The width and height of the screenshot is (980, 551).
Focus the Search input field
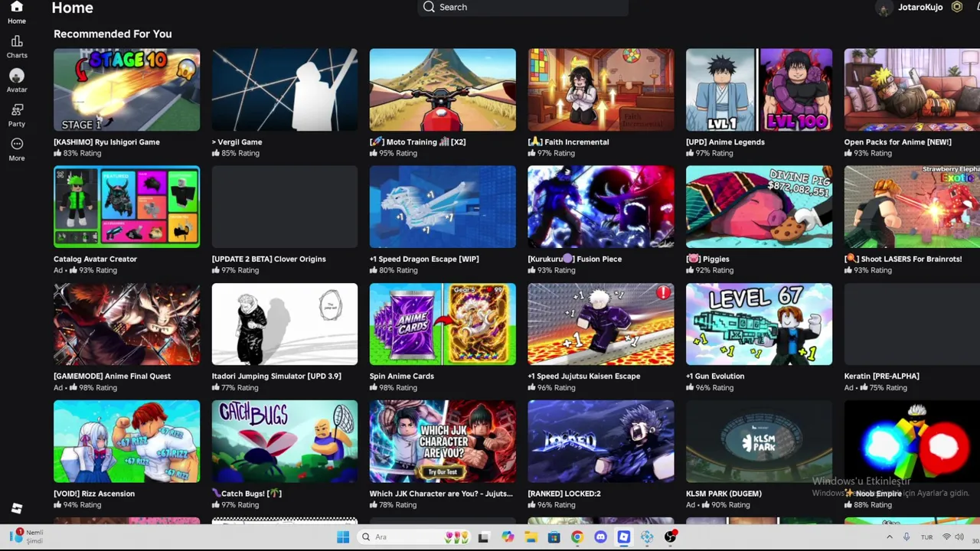(x=523, y=7)
